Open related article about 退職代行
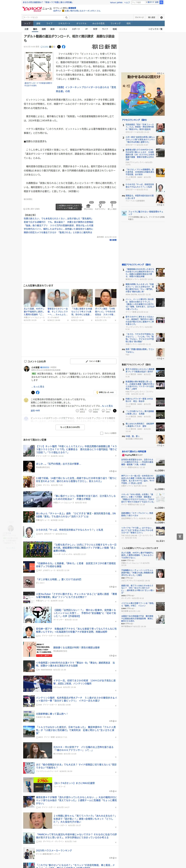 point(58,222)
